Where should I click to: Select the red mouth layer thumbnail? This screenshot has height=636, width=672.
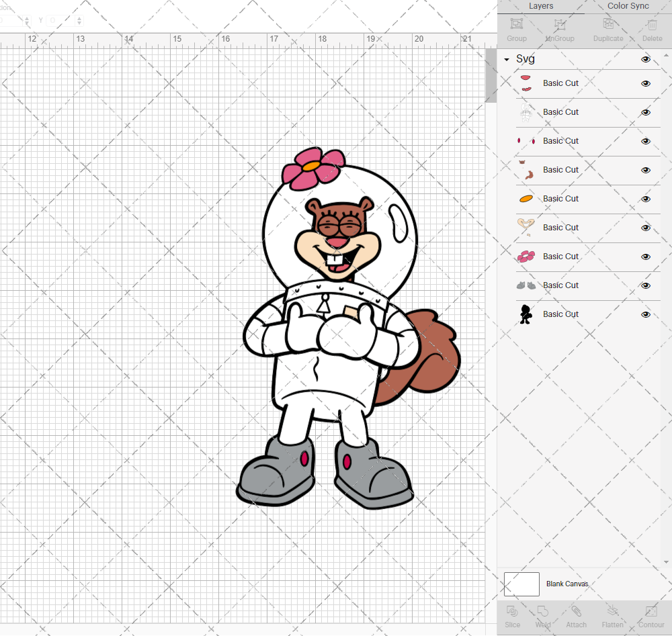point(526,83)
